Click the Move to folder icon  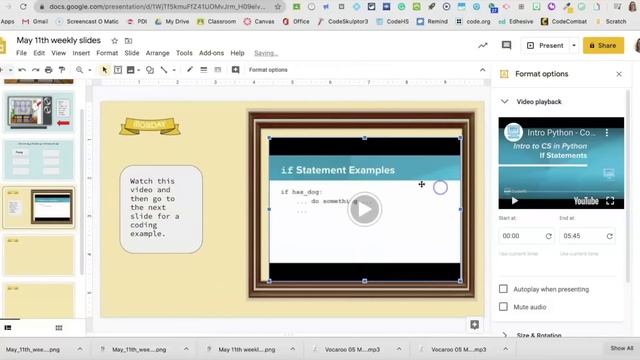pos(128,41)
